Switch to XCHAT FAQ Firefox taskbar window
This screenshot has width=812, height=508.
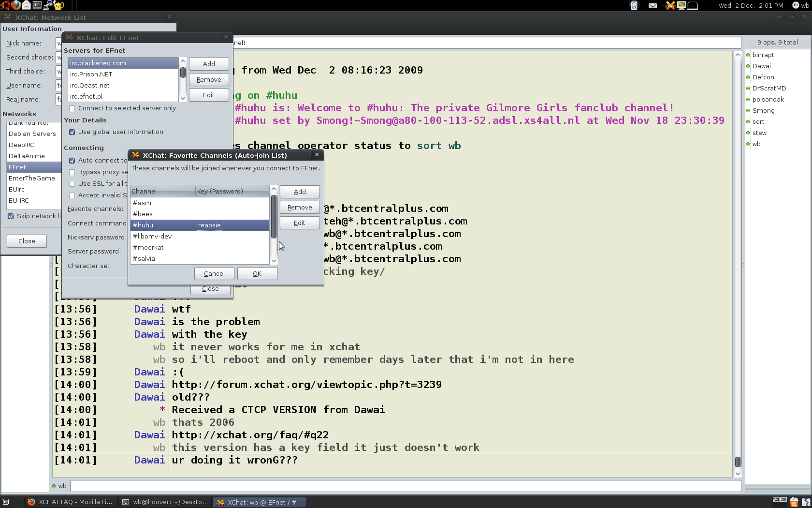[70, 502]
